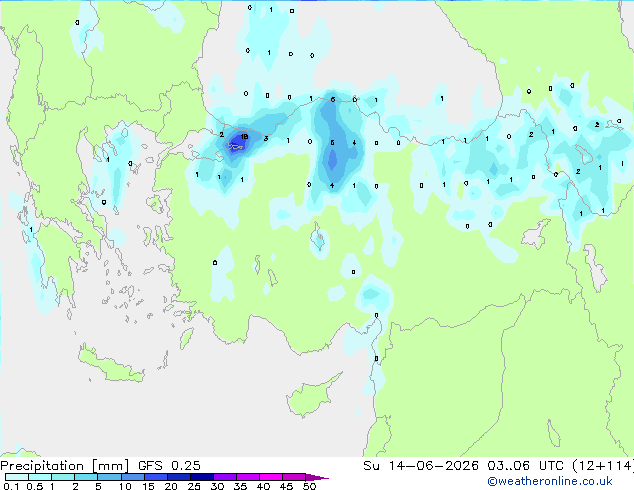Click the 5–10 mm legend color swatch
This screenshot has width=634, height=490.
[109, 477]
